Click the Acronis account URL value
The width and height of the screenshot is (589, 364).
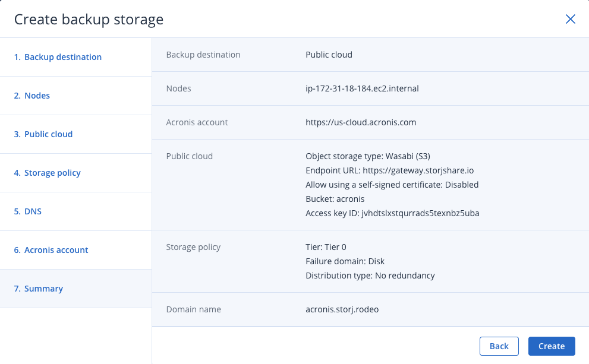coord(360,122)
